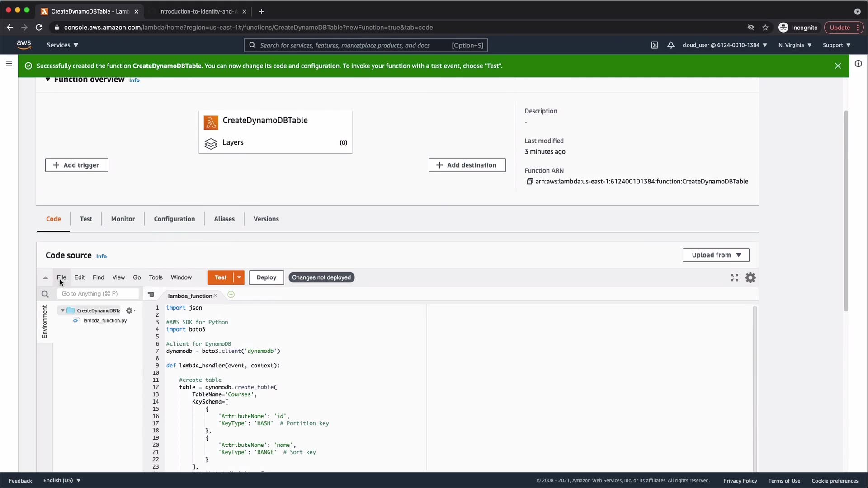The width and height of the screenshot is (868, 488).
Task: Toggle fullscreen code editor icon
Action: tap(735, 277)
